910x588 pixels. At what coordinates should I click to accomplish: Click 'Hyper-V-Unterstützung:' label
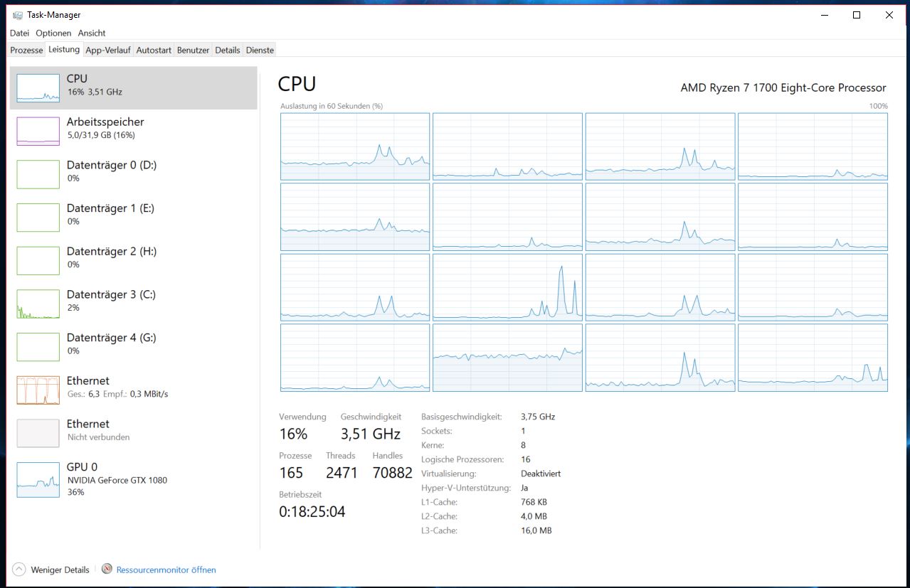pyautogui.click(x=466, y=488)
